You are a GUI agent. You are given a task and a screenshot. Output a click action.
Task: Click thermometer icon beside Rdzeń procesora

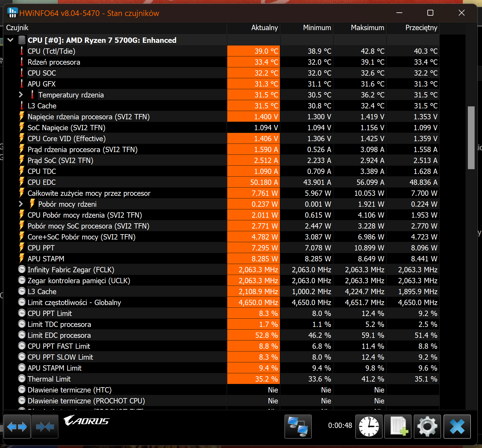(22, 62)
